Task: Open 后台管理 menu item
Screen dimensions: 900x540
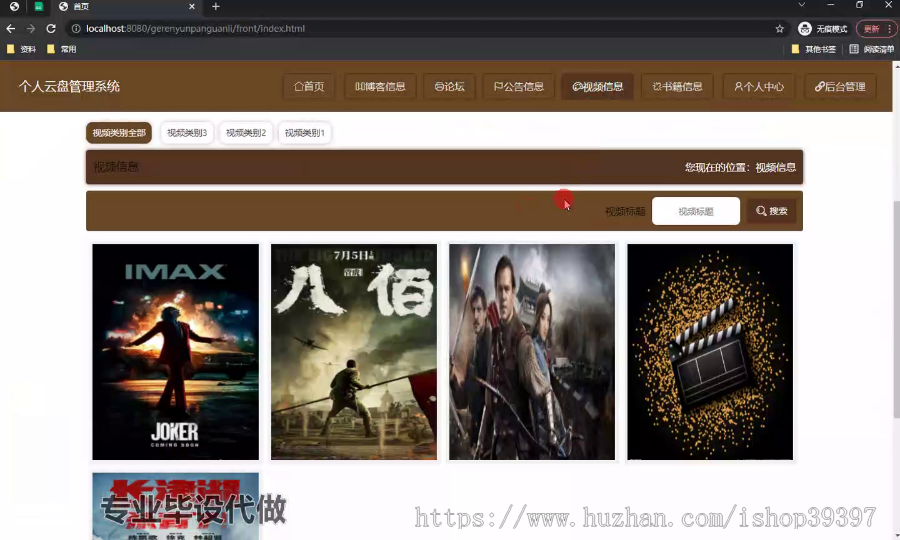Action: (840, 87)
